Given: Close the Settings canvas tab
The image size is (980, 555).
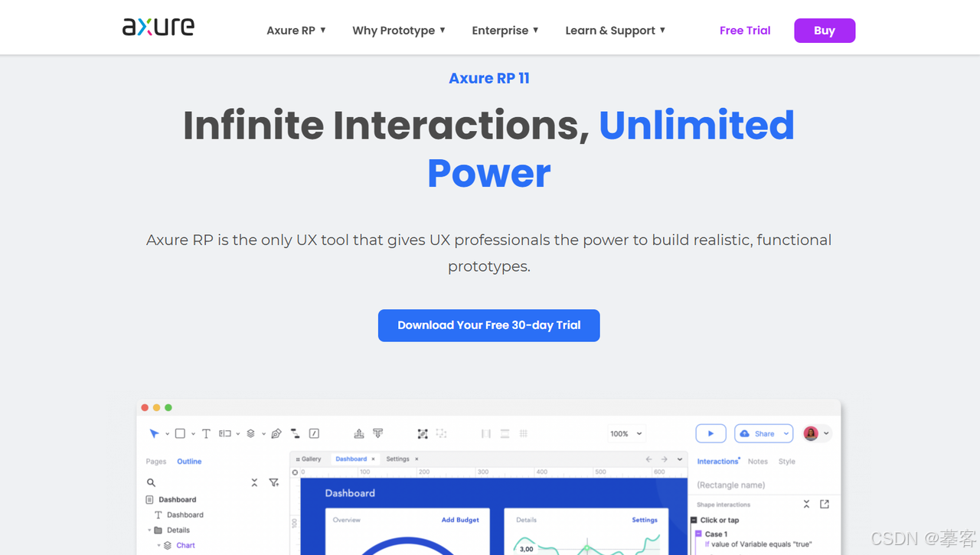Looking at the screenshot, I should 416,459.
